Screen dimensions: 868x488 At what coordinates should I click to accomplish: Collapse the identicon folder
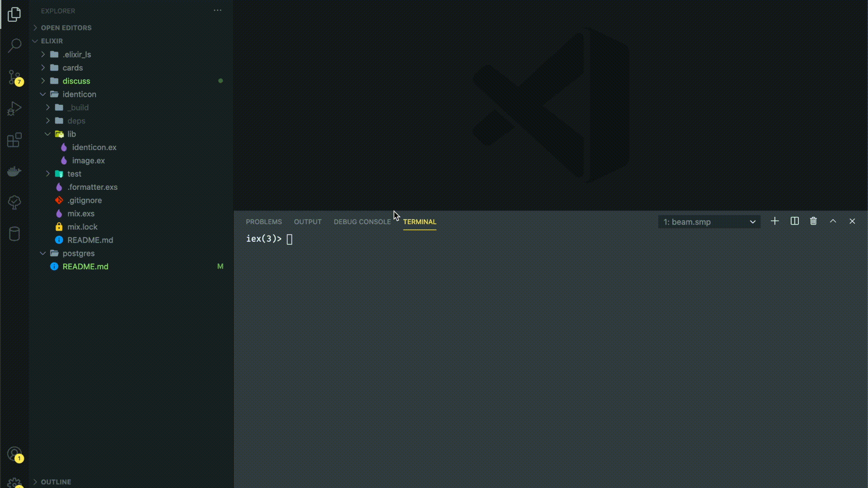point(79,94)
